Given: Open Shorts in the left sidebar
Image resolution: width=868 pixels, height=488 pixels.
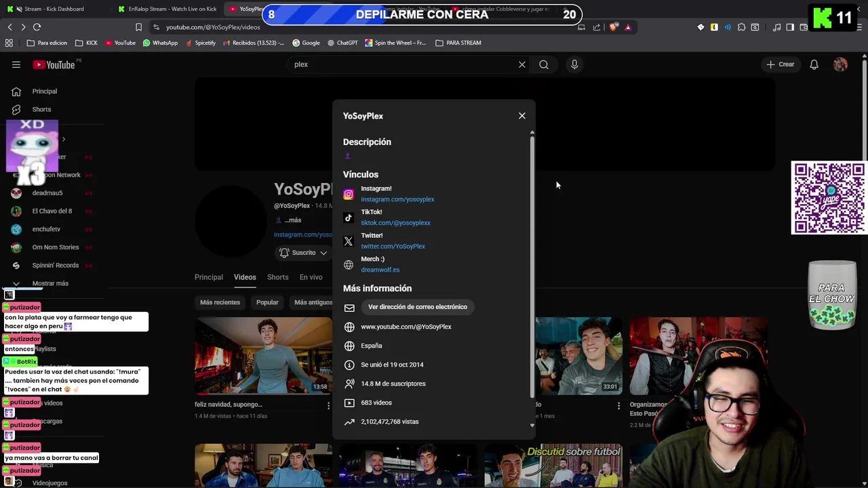Looking at the screenshot, I should click(42, 109).
